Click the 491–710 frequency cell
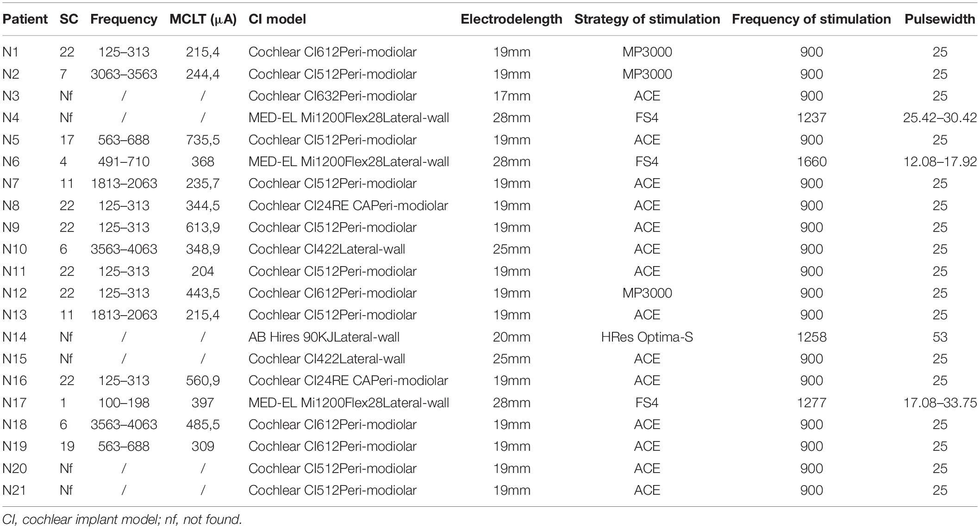Image resolution: width=980 pixels, height=529 pixels. tap(124, 162)
